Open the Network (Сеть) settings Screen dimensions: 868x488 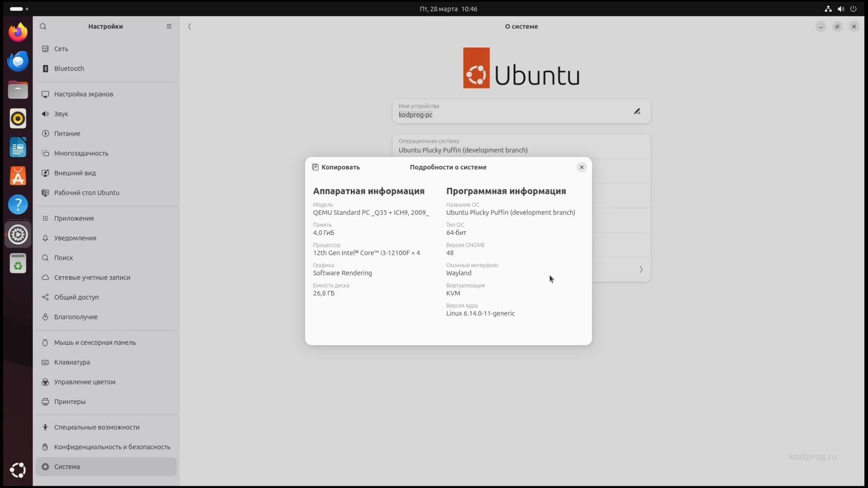pyautogui.click(x=106, y=49)
